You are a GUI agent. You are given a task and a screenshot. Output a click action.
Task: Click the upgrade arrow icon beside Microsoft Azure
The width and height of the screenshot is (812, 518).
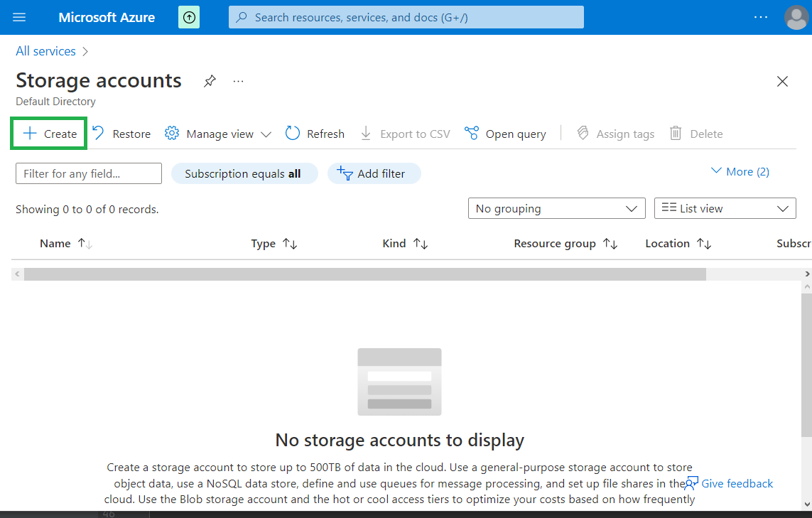(189, 18)
